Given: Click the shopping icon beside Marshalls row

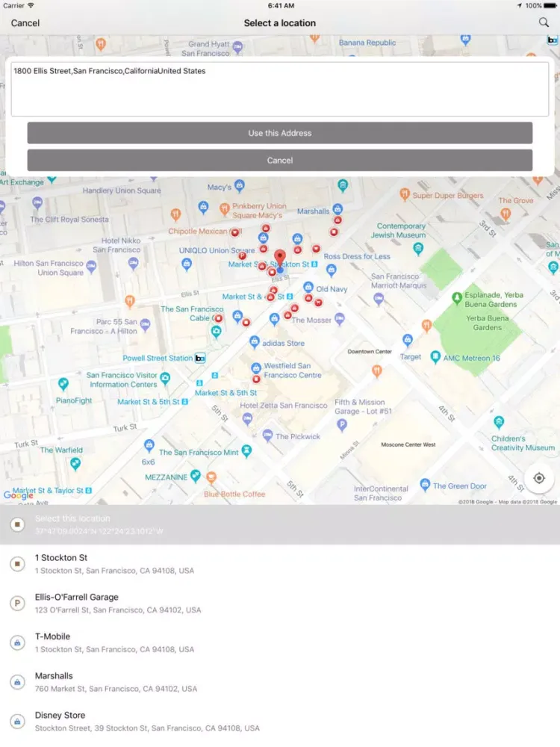Looking at the screenshot, I should (x=18, y=682).
